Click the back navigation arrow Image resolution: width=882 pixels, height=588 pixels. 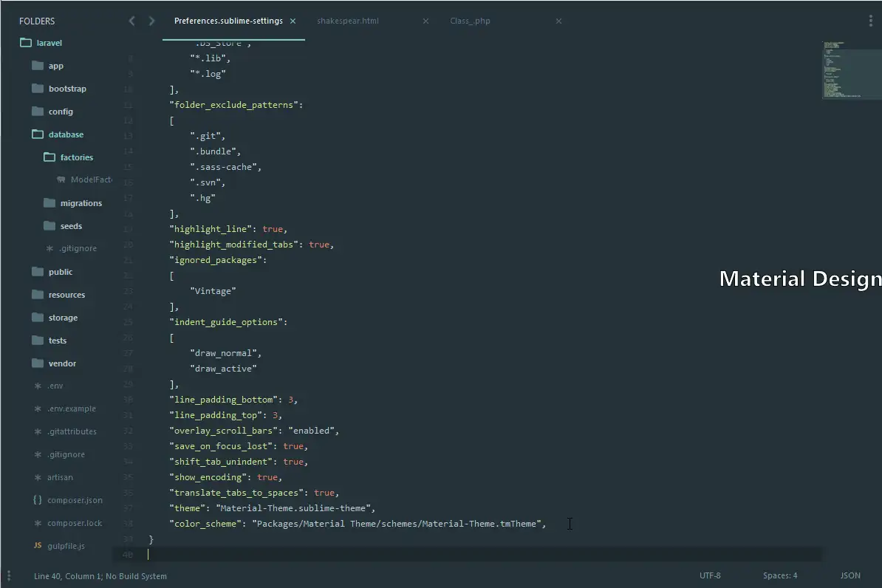(x=131, y=21)
